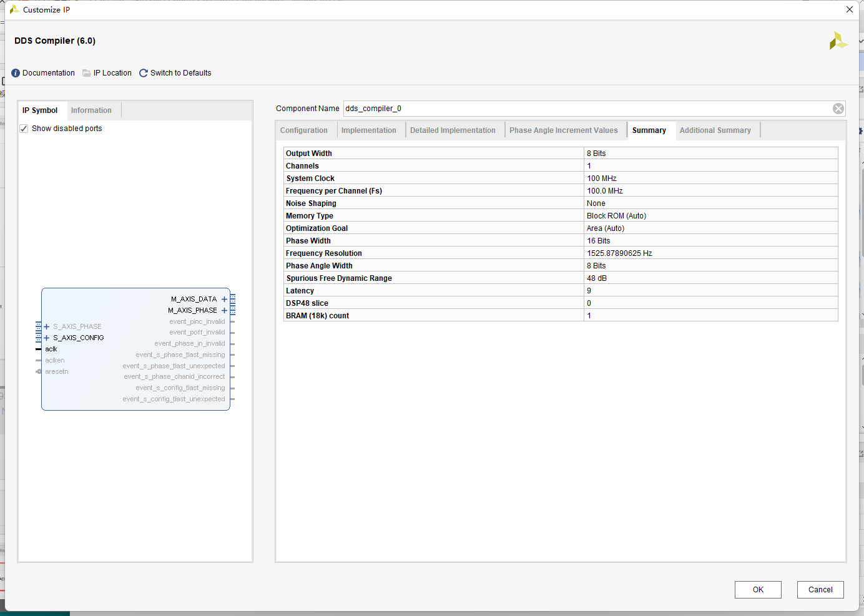The image size is (864, 616).
Task: Select the 8 Bits Output Width value
Action: [x=596, y=154]
